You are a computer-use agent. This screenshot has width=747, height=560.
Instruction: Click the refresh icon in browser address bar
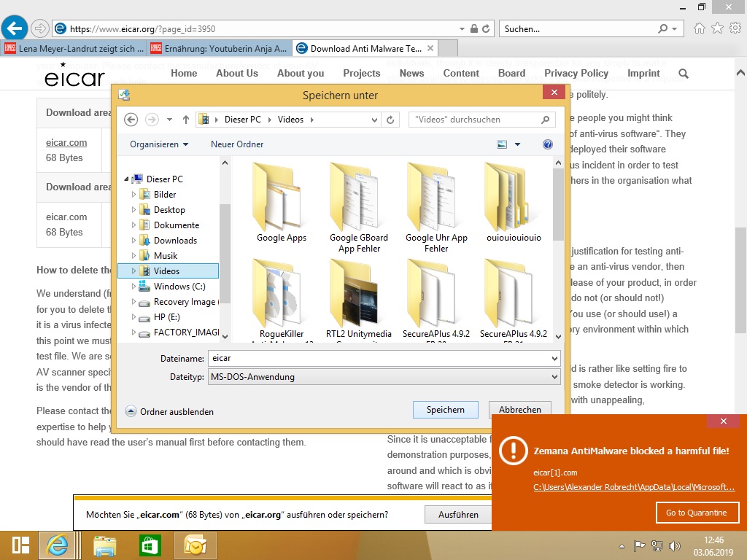(486, 28)
